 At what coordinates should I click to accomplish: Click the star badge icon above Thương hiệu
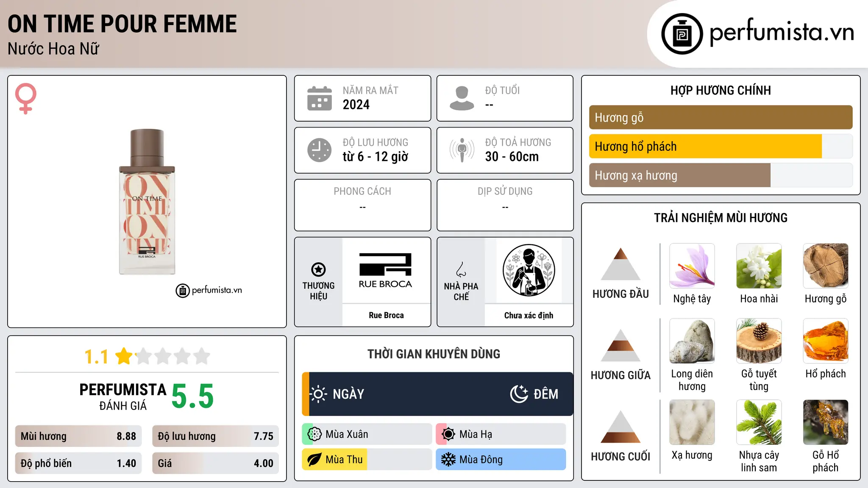[x=318, y=269]
